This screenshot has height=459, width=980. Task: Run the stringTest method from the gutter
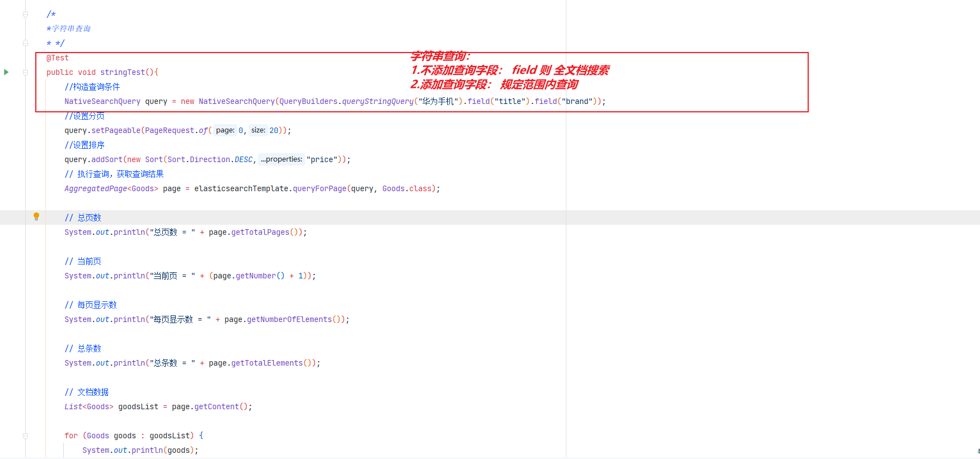tap(6, 72)
